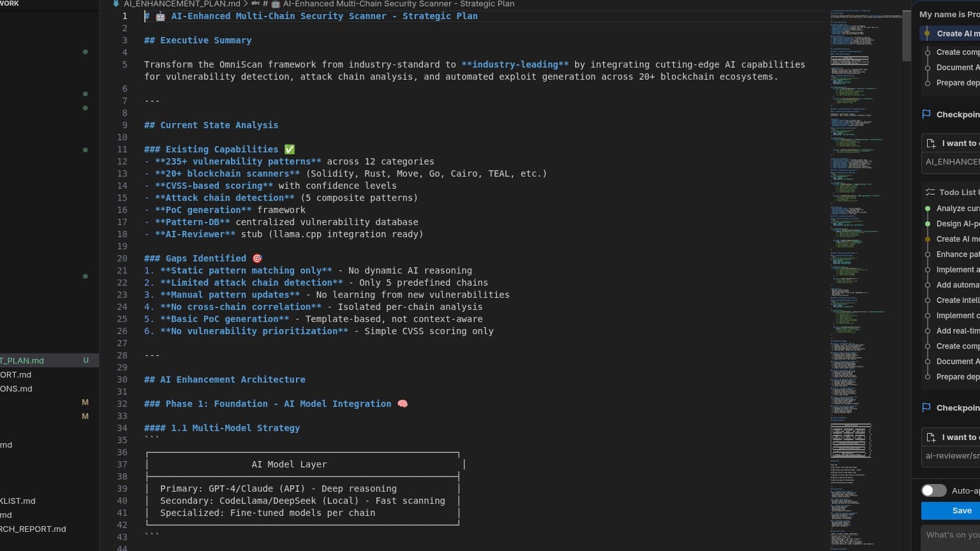Click the "### Existing Capabilities" heading line
Screen dimensions: 980x551
point(219,149)
